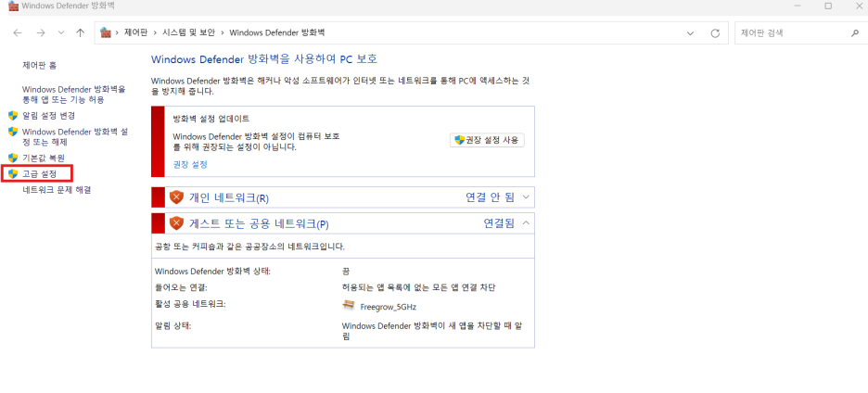Image resolution: width=868 pixels, height=393 pixels.
Task: Select 시스템 및 보안 in the breadcrumb
Action: tap(188, 32)
